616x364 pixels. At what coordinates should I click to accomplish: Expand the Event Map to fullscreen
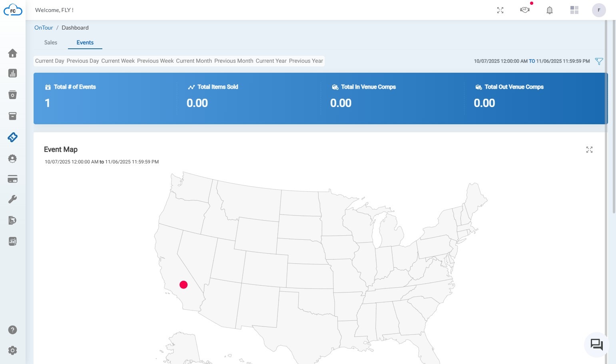click(x=589, y=149)
